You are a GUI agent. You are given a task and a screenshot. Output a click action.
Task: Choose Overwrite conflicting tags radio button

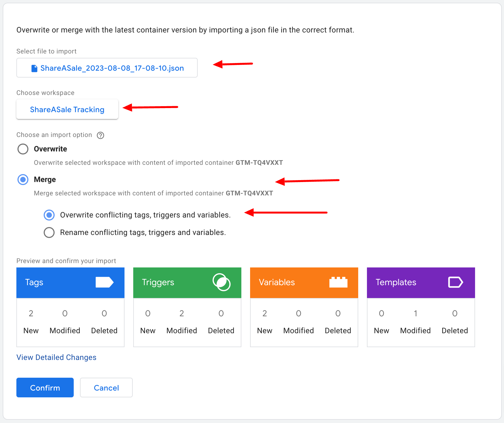[49, 215]
